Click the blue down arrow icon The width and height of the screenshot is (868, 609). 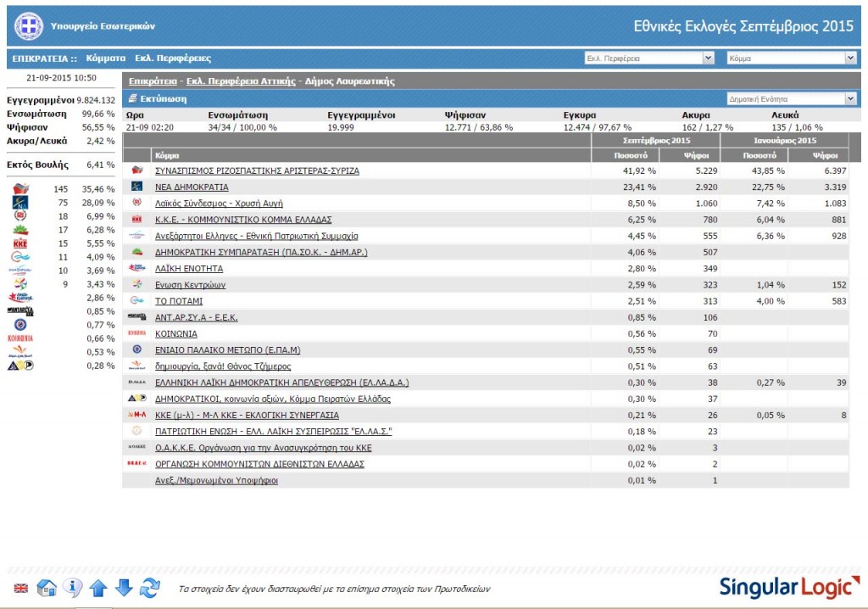124,587
